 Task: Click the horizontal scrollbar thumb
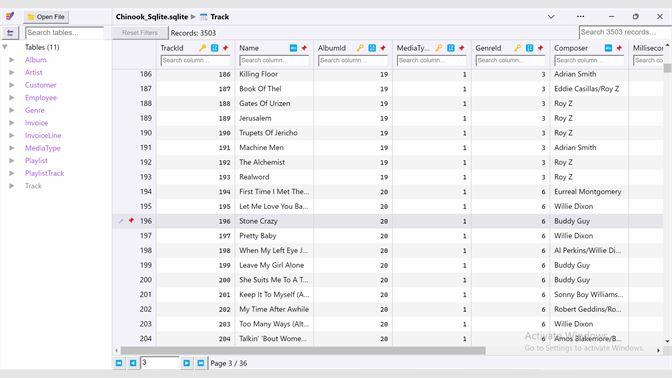(303, 351)
